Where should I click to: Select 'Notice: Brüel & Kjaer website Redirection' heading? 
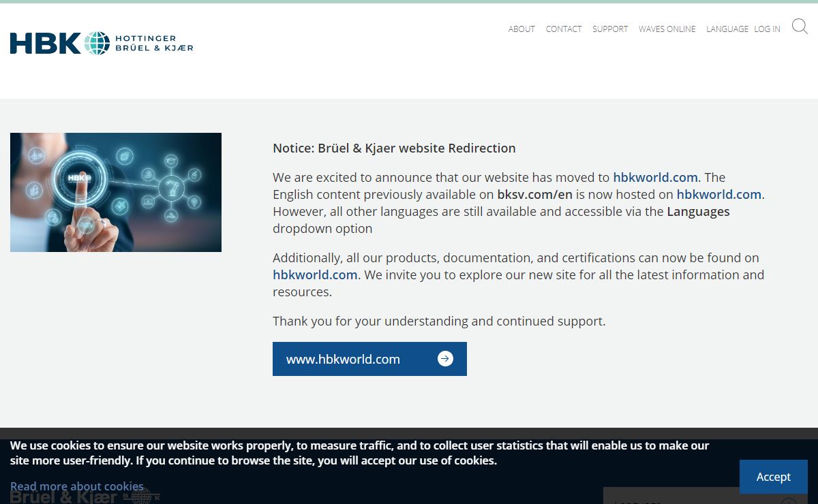tap(394, 148)
